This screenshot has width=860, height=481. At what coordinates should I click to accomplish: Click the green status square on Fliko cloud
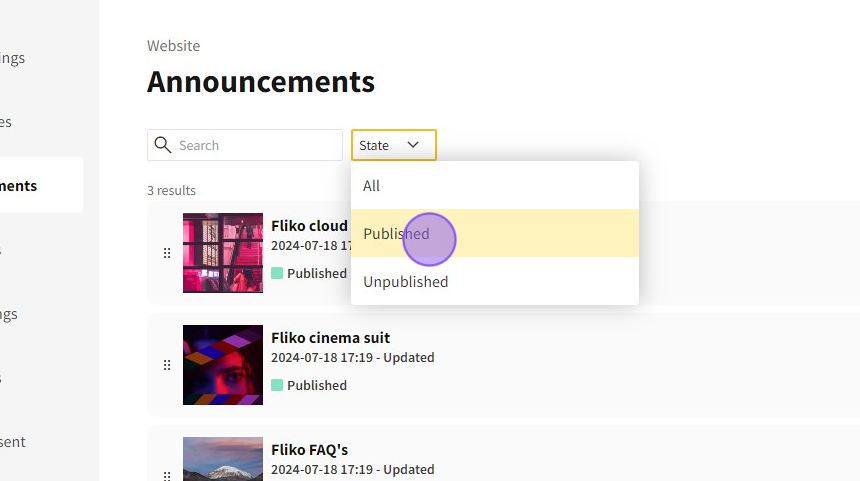277,273
